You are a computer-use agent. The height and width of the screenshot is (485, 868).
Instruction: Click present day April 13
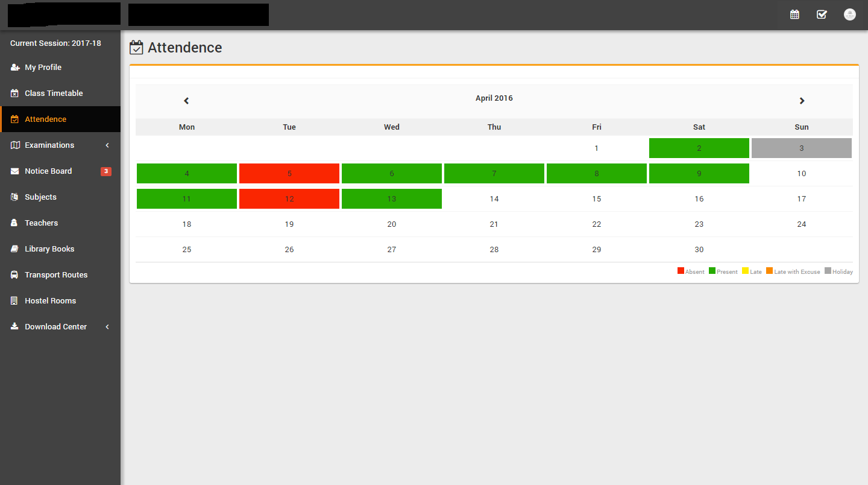point(392,199)
